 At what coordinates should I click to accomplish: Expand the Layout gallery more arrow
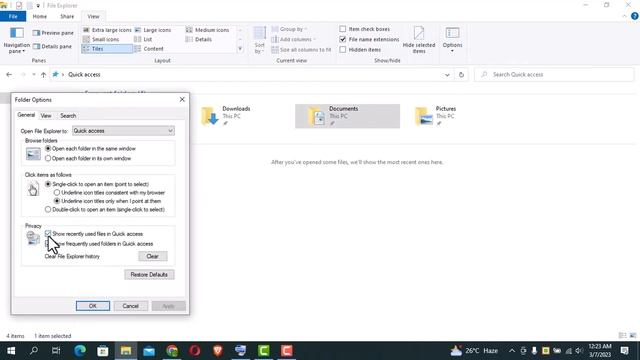240,49
